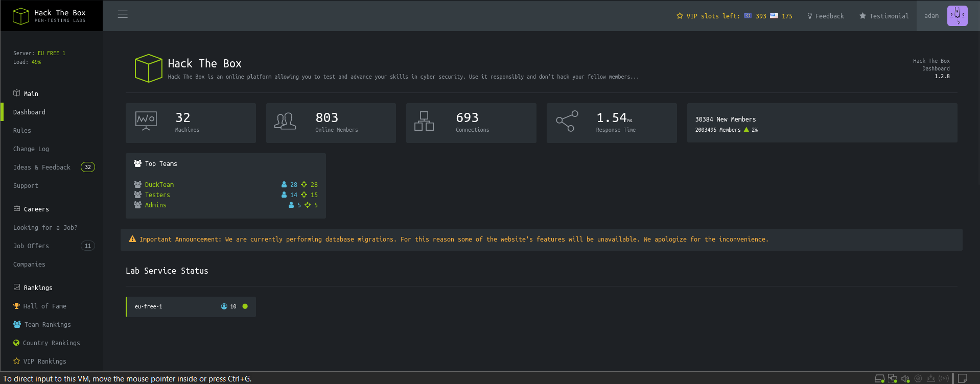Click the VIP slots star icon
The height and width of the screenshot is (384, 980).
click(x=680, y=16)
